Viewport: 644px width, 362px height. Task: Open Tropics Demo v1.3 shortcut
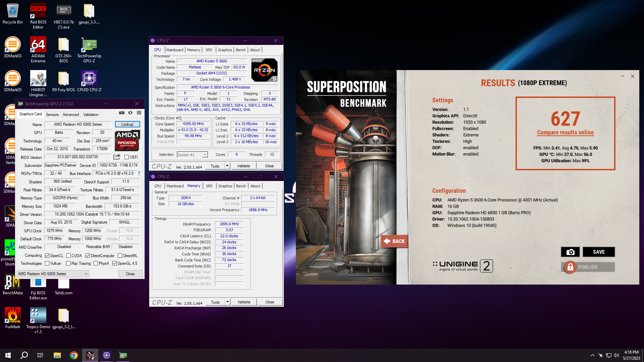[38, 321]
